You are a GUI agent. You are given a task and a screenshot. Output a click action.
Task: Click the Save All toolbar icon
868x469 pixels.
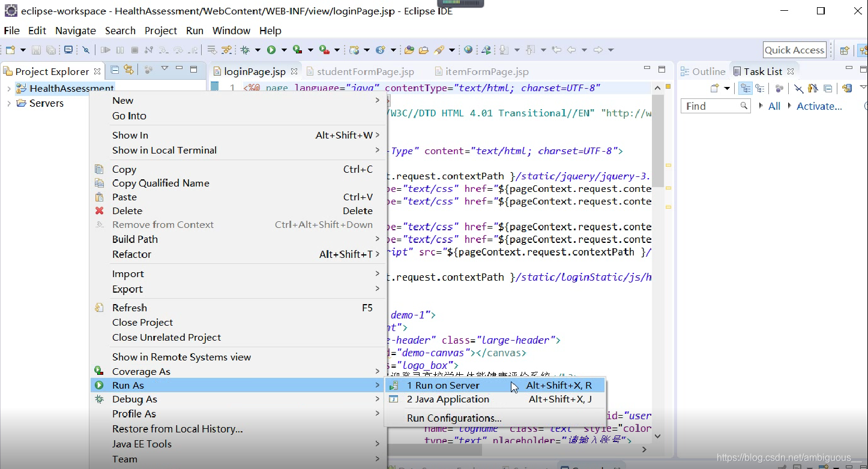(x=51, y=50)
